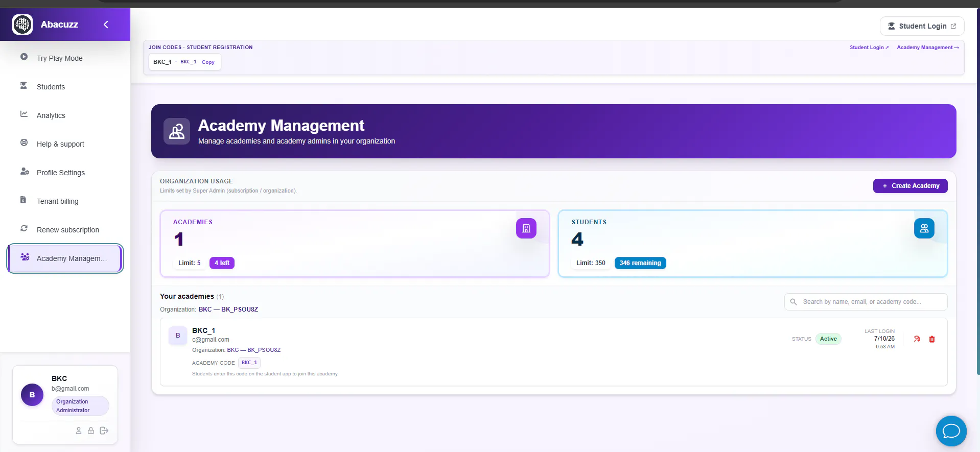Click the Try Play Mode play icon
980x452 pixels.
[24, 57]
